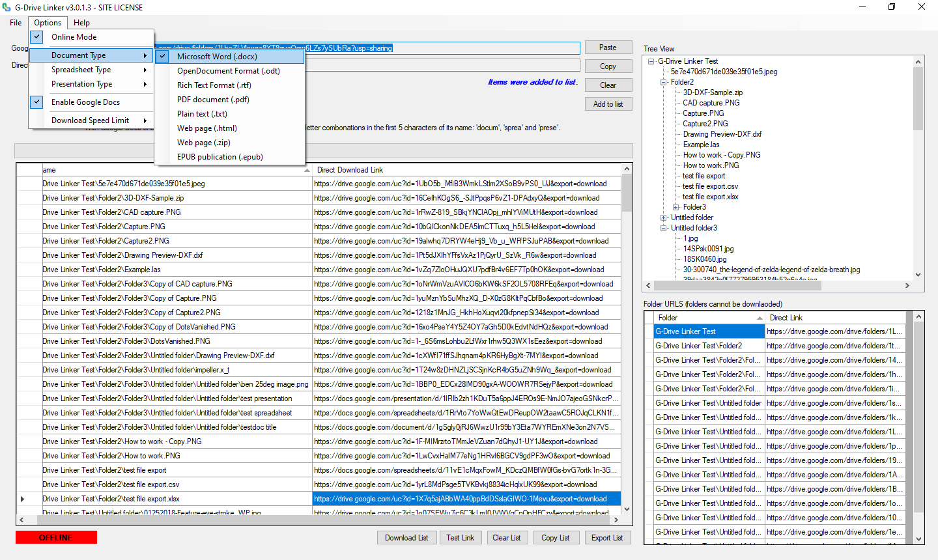Expand the Untitled folder tree node
Image resolution: width=938 pixels, height=560 pixels.
(x=664, y=217)
